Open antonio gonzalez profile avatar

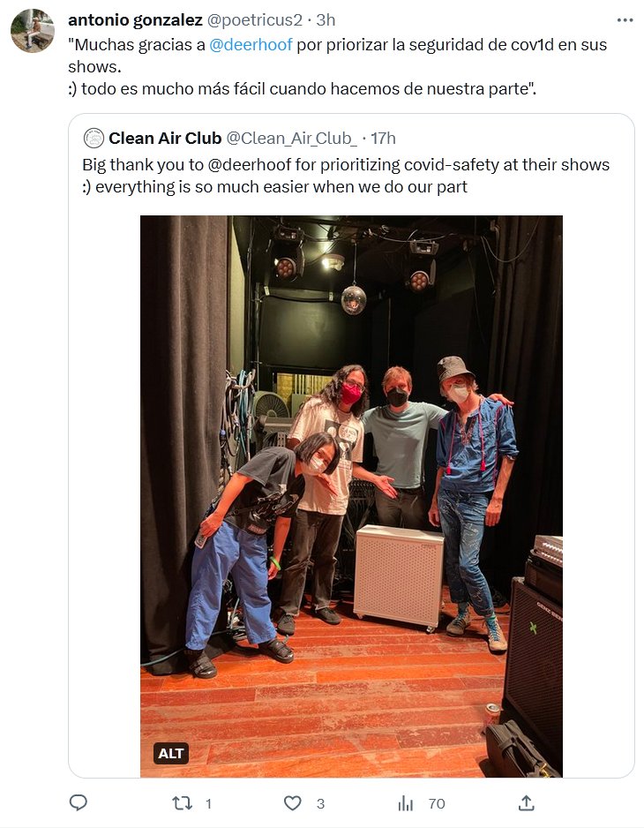pos(32,31)
